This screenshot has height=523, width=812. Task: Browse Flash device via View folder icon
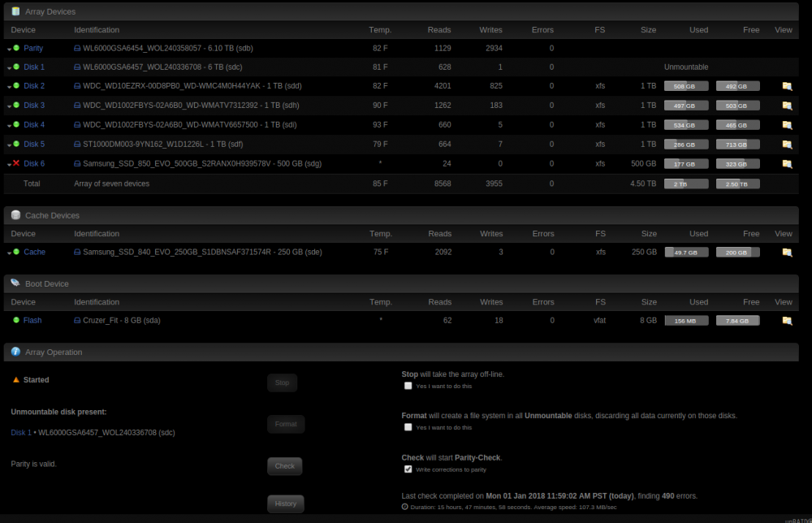click(787, 321)
